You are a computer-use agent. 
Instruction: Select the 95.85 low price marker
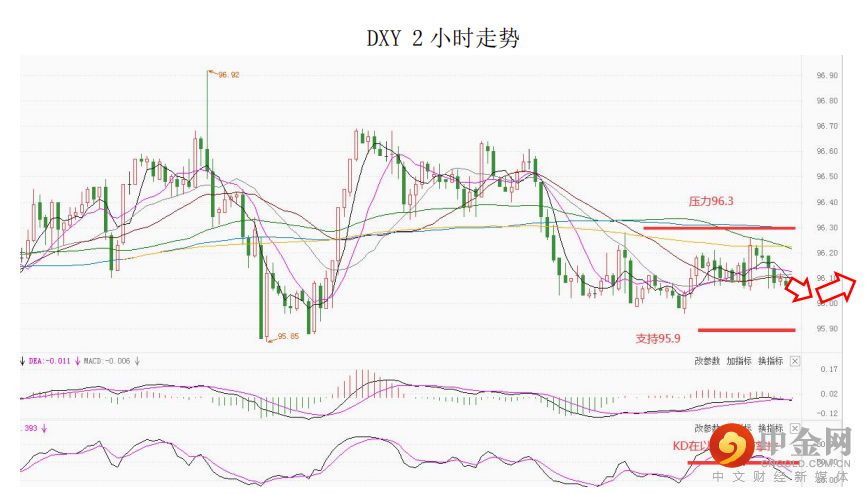tap(288, 336)
